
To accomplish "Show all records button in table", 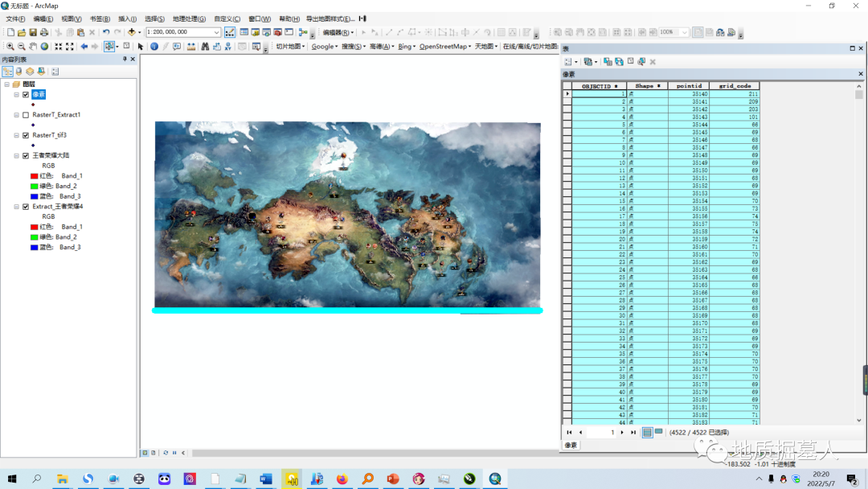I will tap(647, 432).
